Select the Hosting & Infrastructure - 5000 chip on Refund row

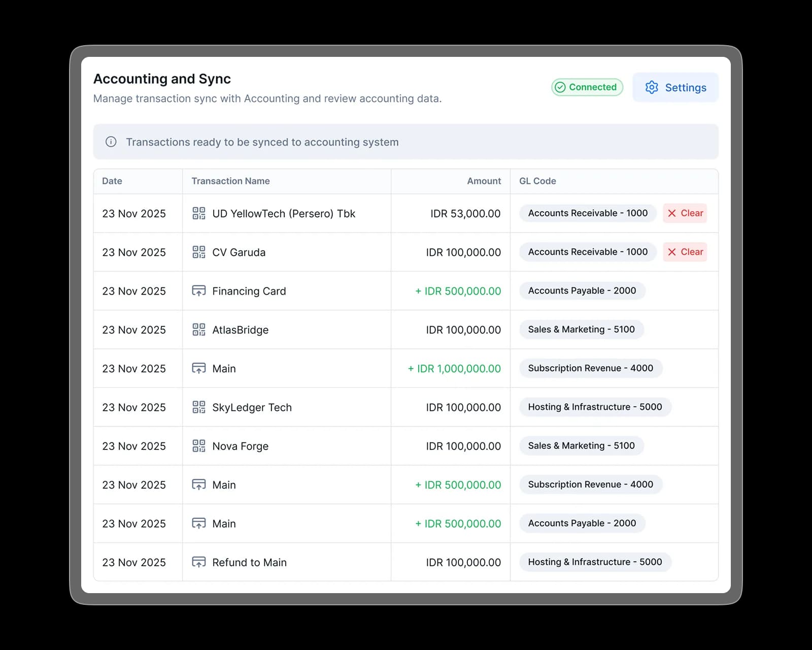click(595, 562)
